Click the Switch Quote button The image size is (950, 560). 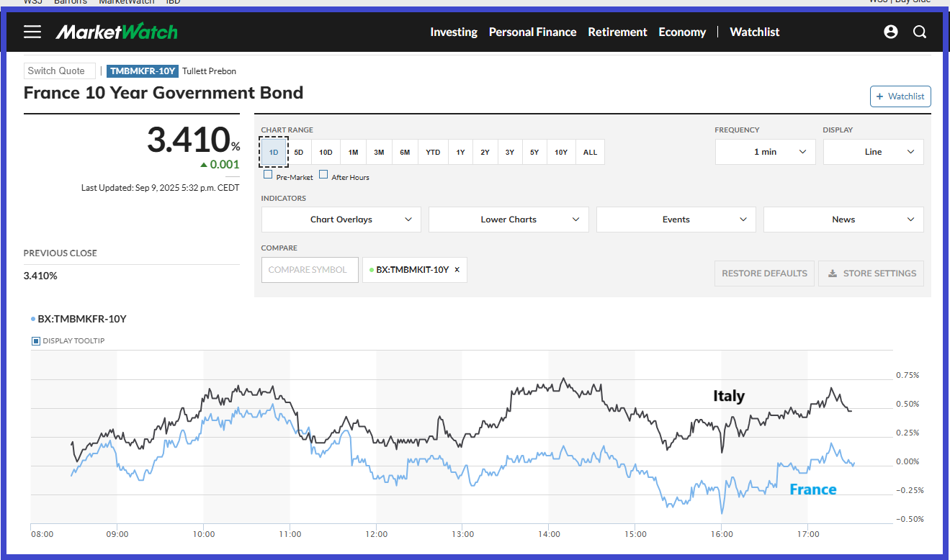pyautogui.click(x=60, y=71)
